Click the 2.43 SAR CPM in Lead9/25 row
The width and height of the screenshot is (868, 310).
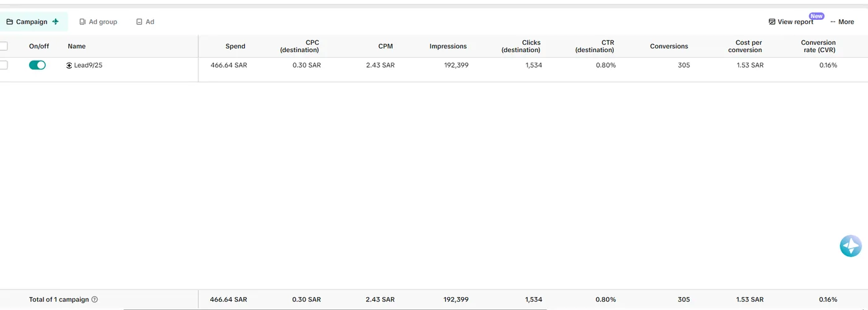tap(380, 65)
